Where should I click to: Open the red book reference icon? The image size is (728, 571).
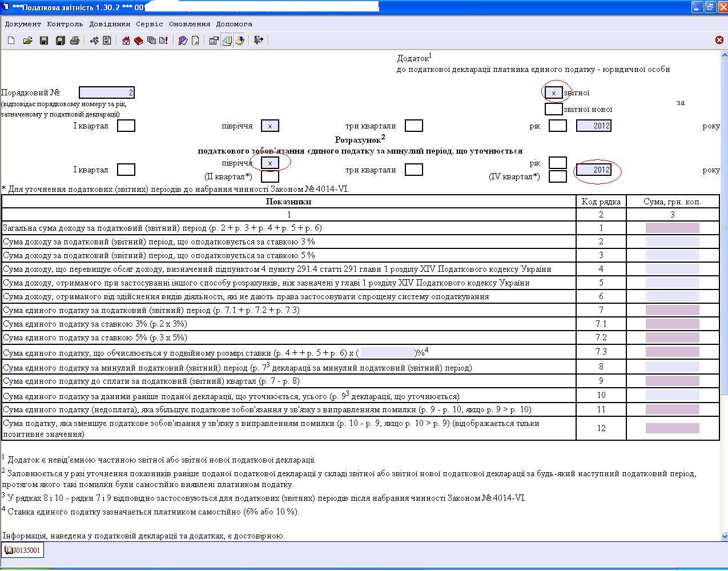pos(139,41)
